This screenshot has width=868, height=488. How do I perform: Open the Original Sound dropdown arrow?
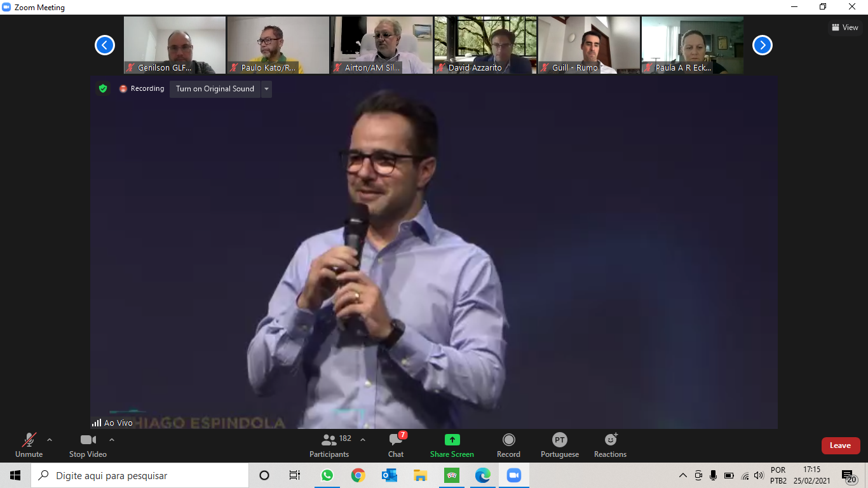266,89
